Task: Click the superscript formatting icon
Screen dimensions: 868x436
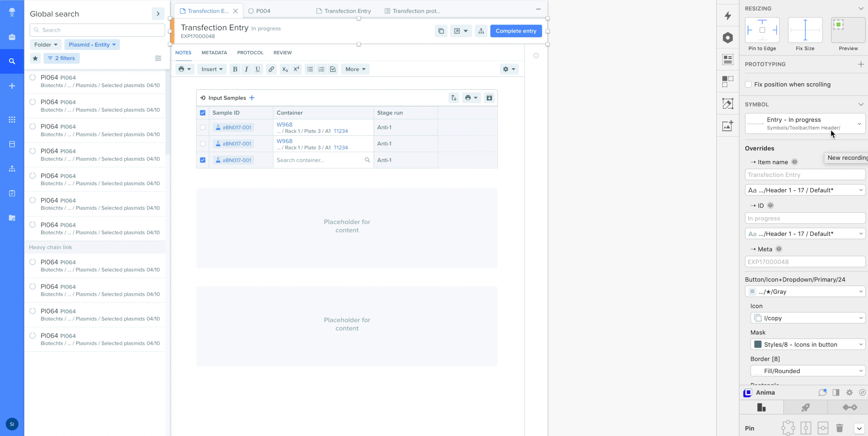Action: click(x=296, y=69)
